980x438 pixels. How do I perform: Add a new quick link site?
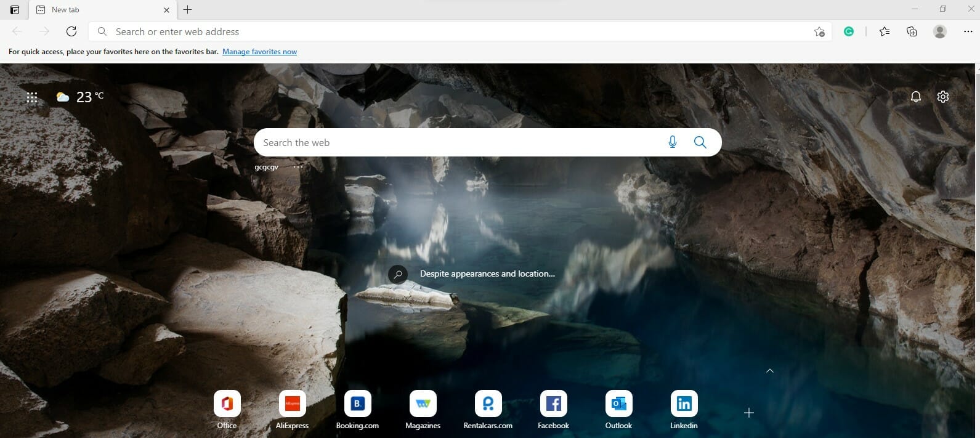(749, 413)
